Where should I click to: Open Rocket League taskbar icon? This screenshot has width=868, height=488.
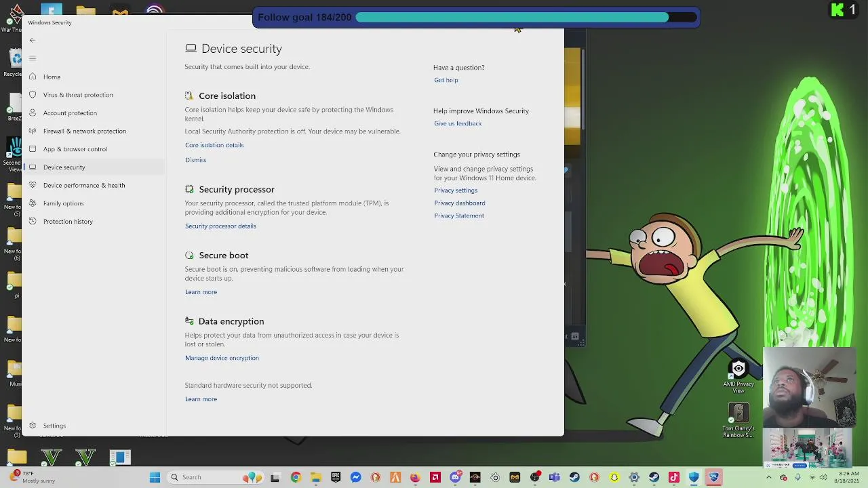point(713,477)
